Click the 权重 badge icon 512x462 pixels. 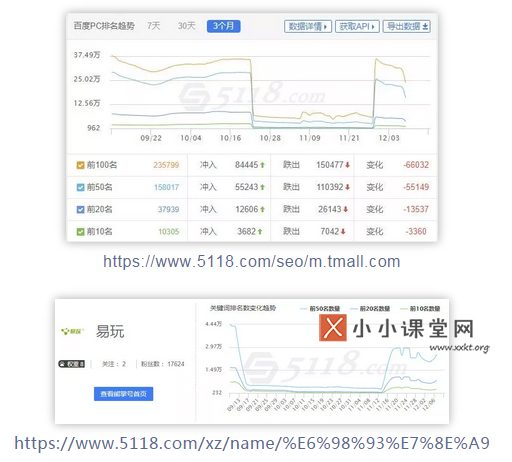click(71, 364)
